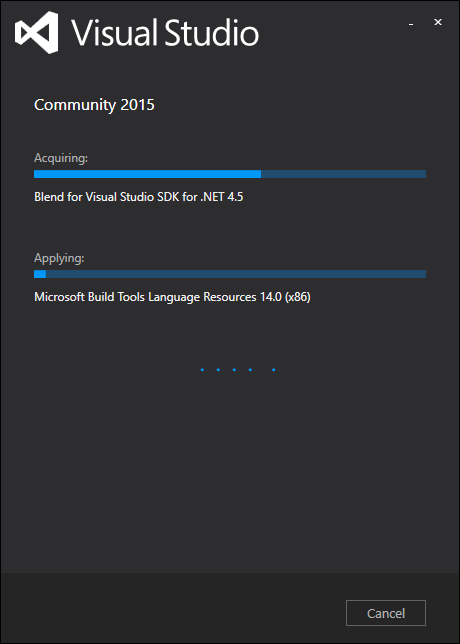Click the Acquiring label
The height and width of the screenshot is (644, 460).
(61, 158)
